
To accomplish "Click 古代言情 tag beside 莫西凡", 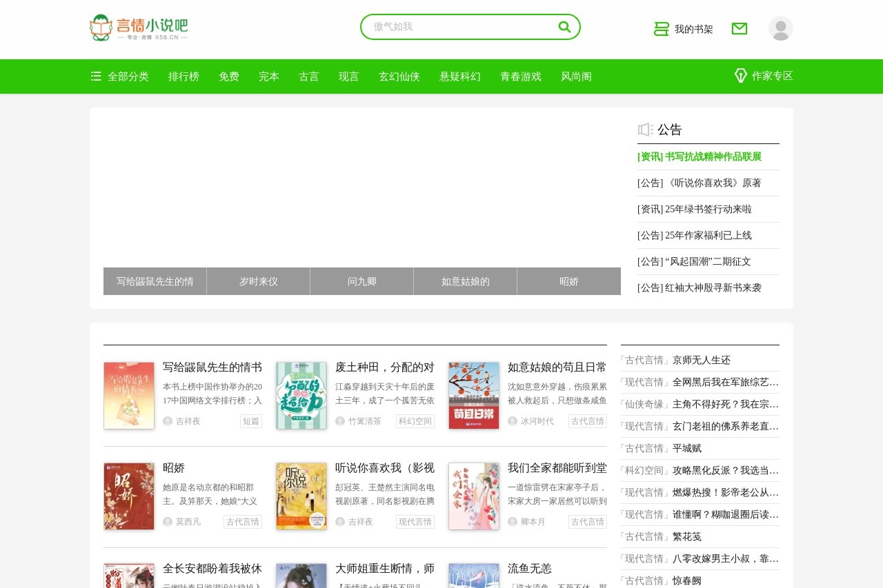I will (x=243, y=522).
